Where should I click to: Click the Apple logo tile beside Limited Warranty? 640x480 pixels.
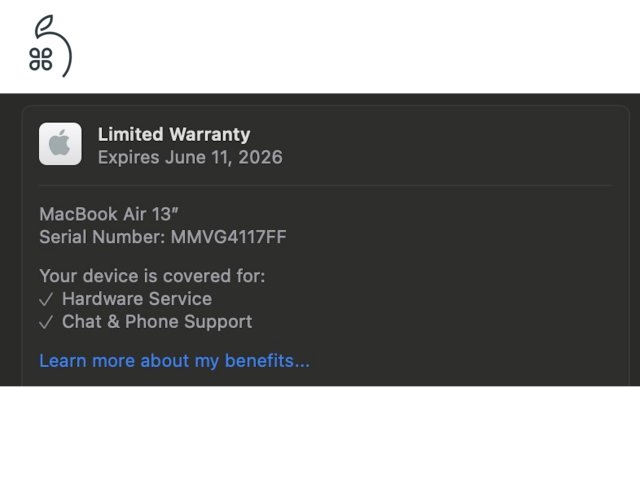(x=60, y=144)
